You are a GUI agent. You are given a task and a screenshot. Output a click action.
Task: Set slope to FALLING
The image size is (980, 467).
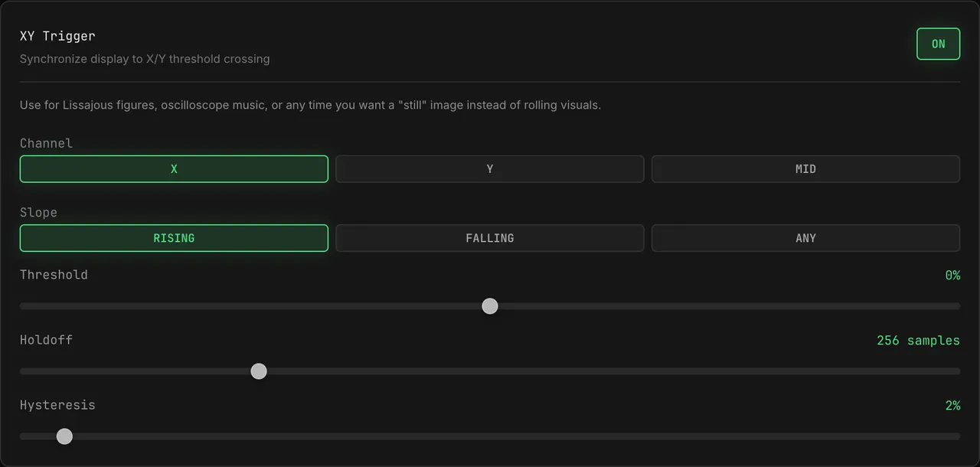(x=490, y=238)
